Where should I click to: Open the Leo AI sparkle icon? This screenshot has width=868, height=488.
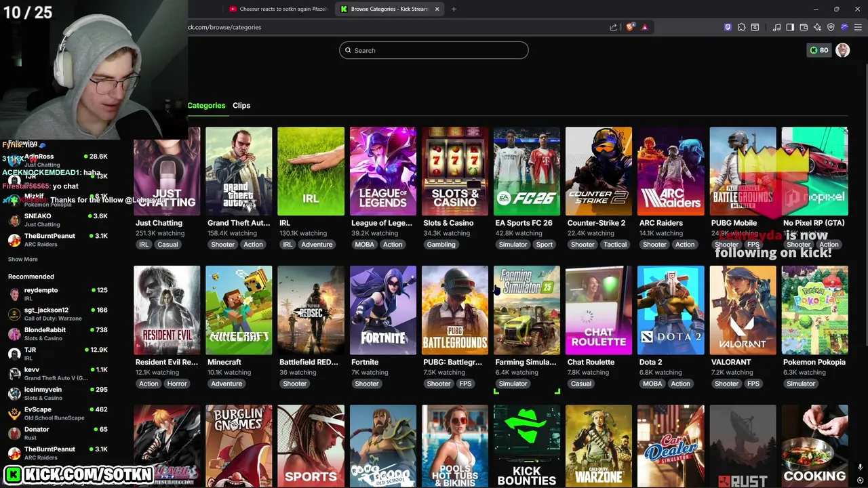tap(817, 27)
